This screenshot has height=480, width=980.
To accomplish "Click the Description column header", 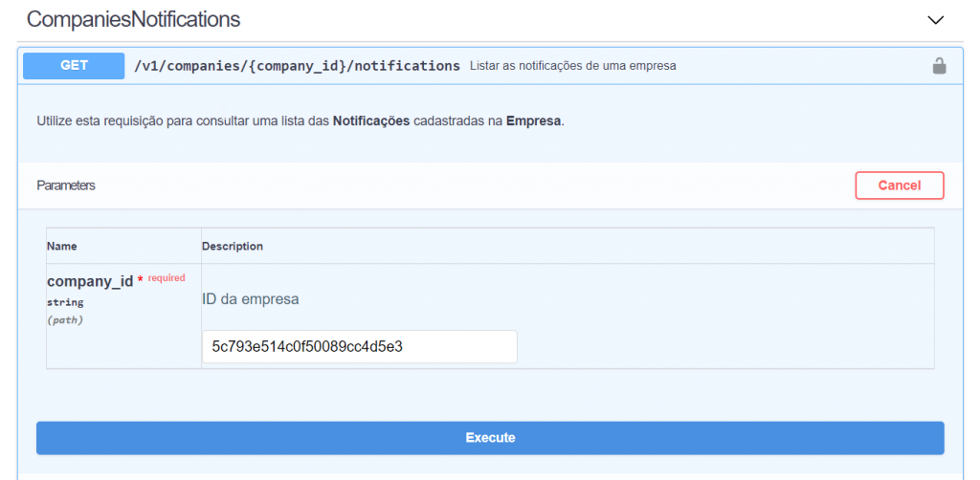I will [x=233, y=247].
